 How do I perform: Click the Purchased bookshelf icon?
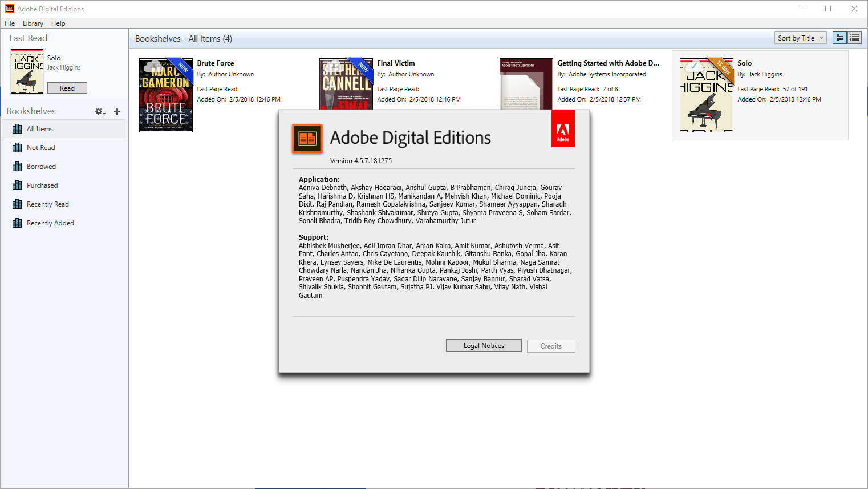tap(17, 185)
